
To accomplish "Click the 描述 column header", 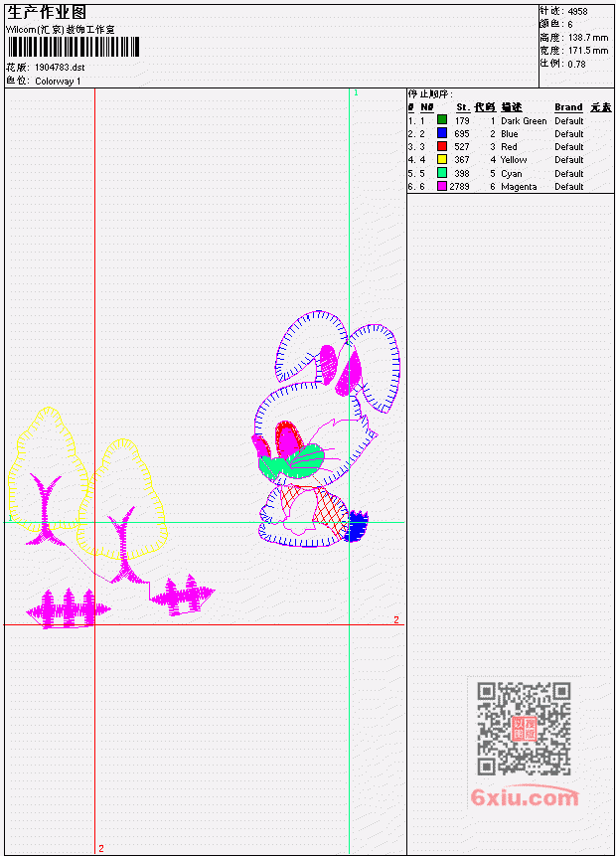I will 512,107.
